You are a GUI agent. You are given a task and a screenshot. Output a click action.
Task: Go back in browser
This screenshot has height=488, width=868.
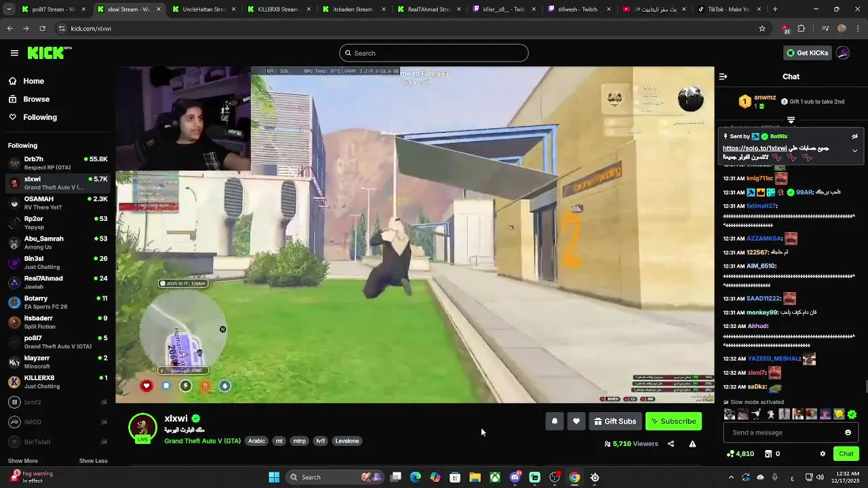[x=9, y=28]
